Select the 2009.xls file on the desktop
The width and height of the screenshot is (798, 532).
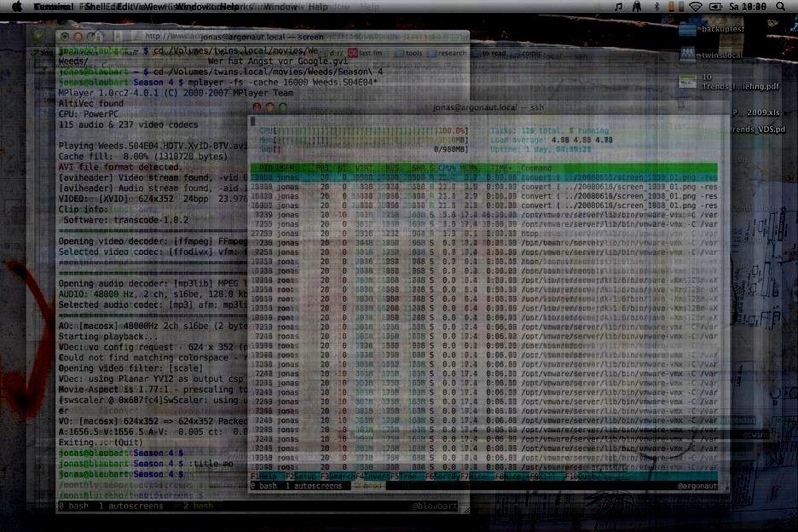755,113
